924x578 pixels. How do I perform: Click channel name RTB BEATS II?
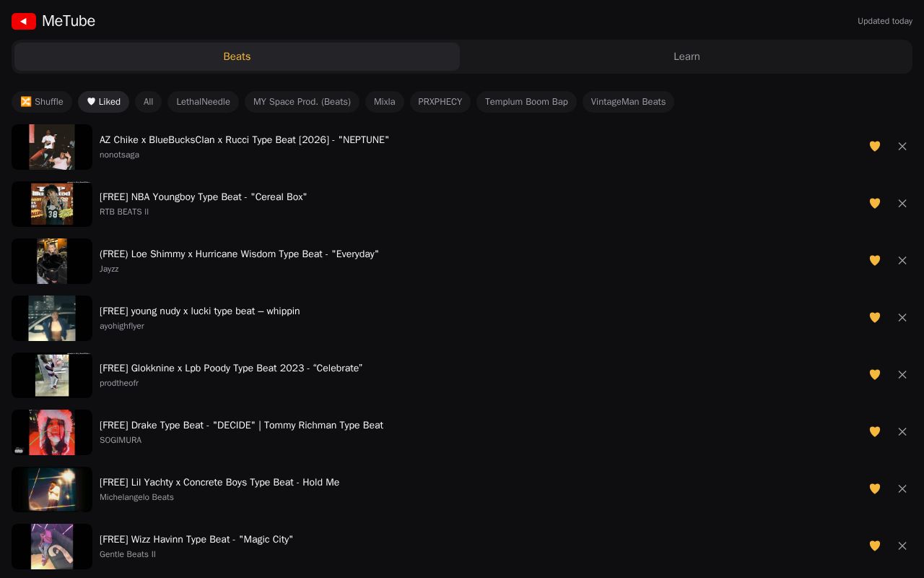point(124,212)
